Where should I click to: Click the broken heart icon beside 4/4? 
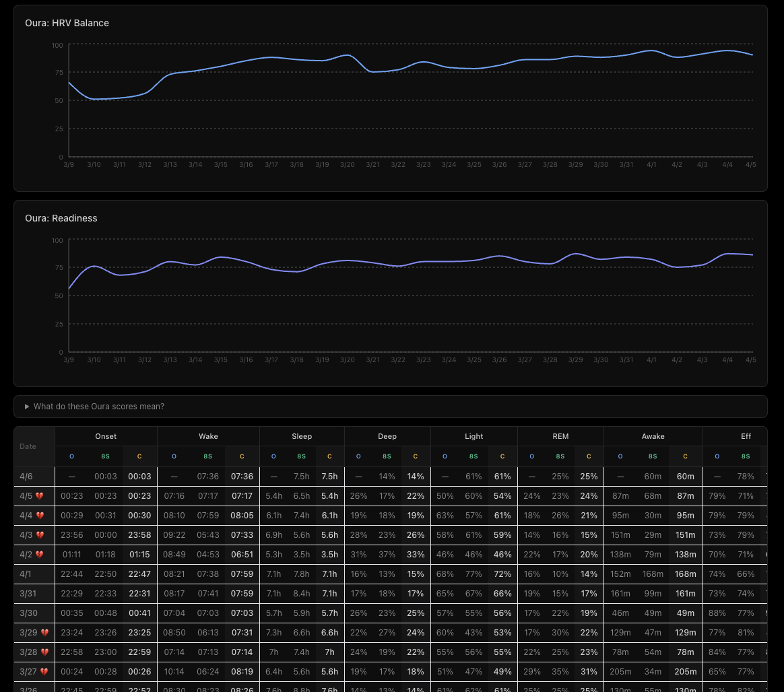(40, 516)
